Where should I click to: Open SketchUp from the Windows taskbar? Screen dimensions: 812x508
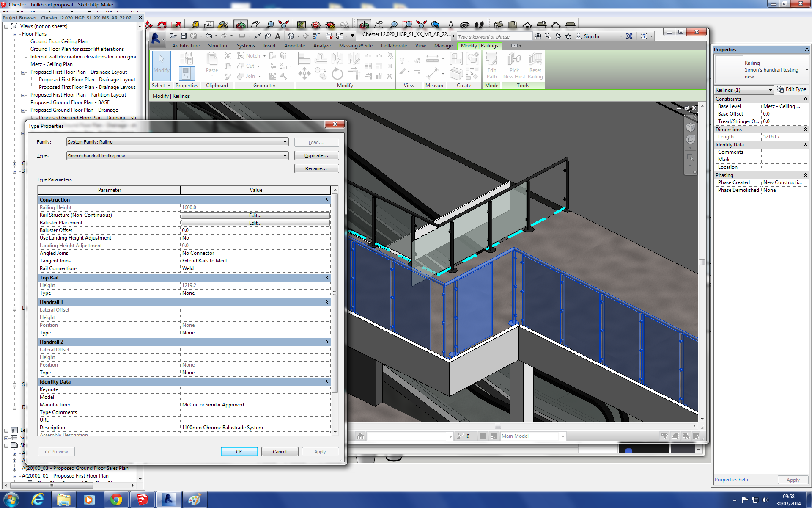(142, 500)
